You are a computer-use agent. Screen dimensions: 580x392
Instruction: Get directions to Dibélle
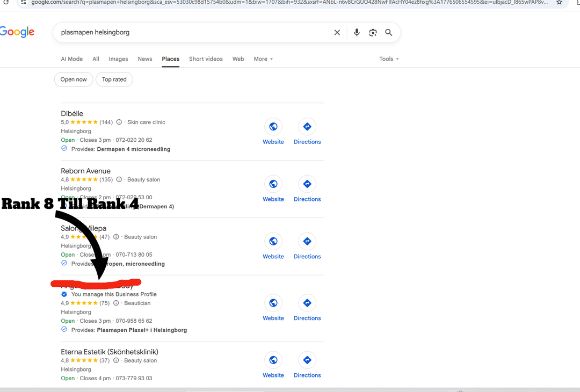pos(307,127)
